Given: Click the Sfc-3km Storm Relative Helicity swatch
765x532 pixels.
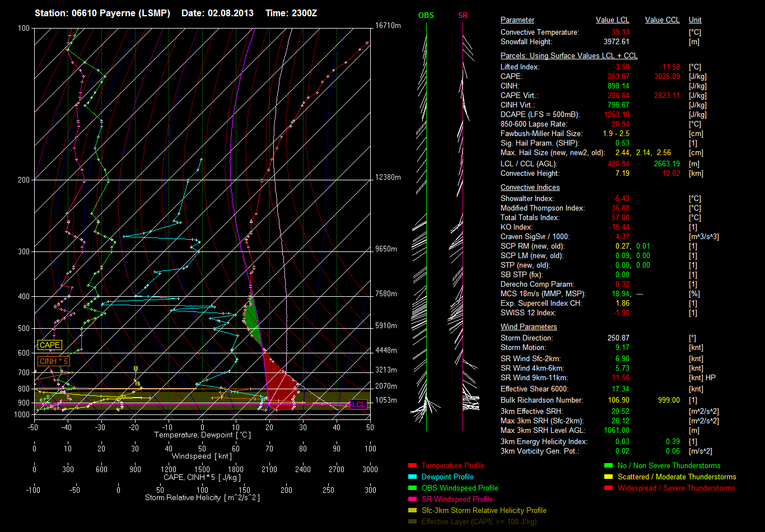Looking at the screenshot, I should click(412, 511).
